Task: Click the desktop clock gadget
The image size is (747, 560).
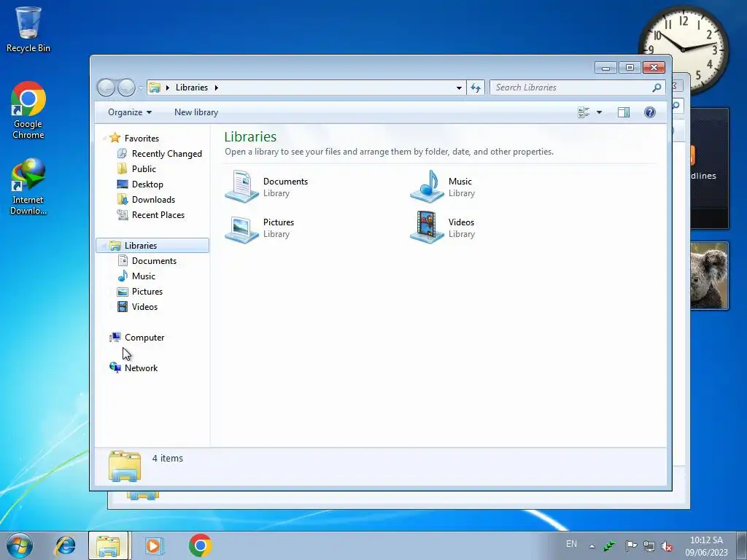Action: [x=684, y=50]
